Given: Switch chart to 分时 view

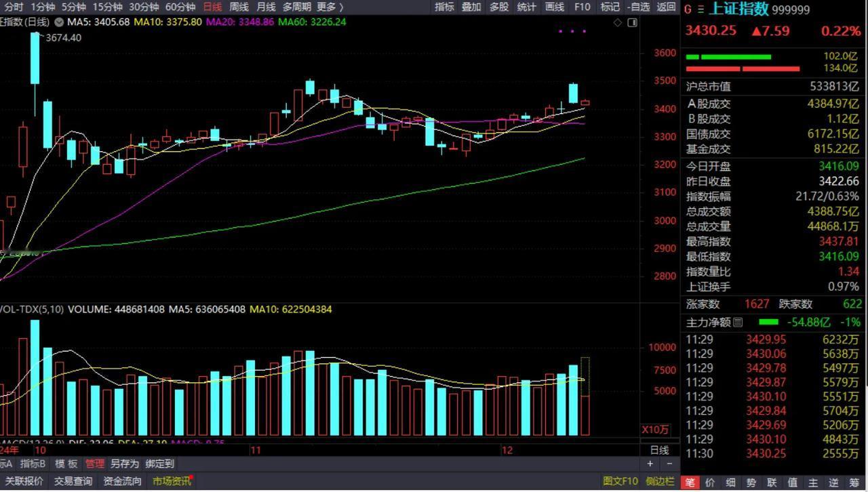Looking at the screenshot, I should click(x=13, y=7).
